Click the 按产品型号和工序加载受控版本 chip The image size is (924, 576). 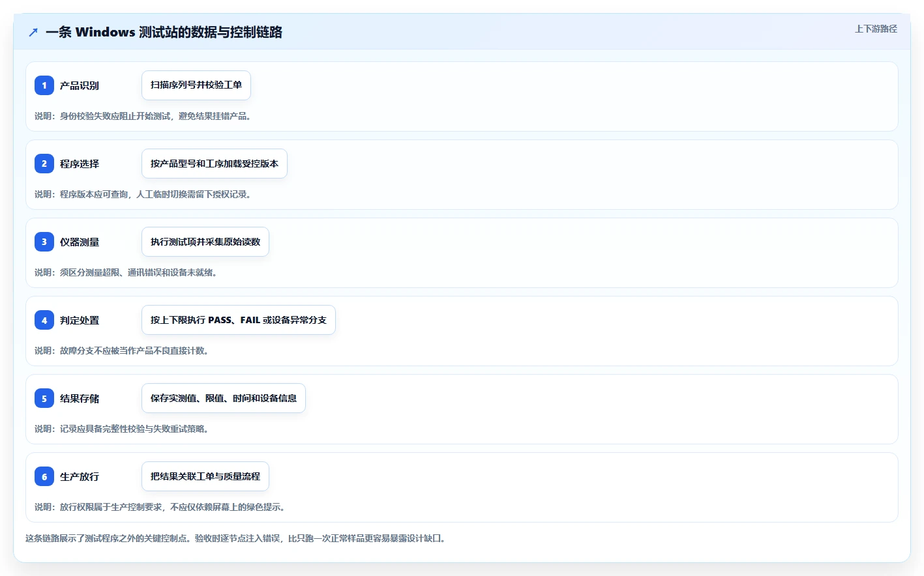[215, 164]
